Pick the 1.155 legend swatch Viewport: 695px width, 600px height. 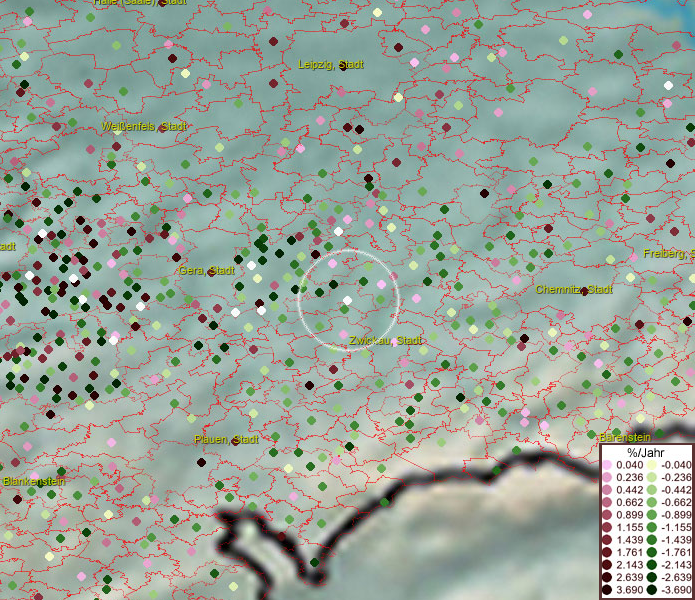pos(607,527)
